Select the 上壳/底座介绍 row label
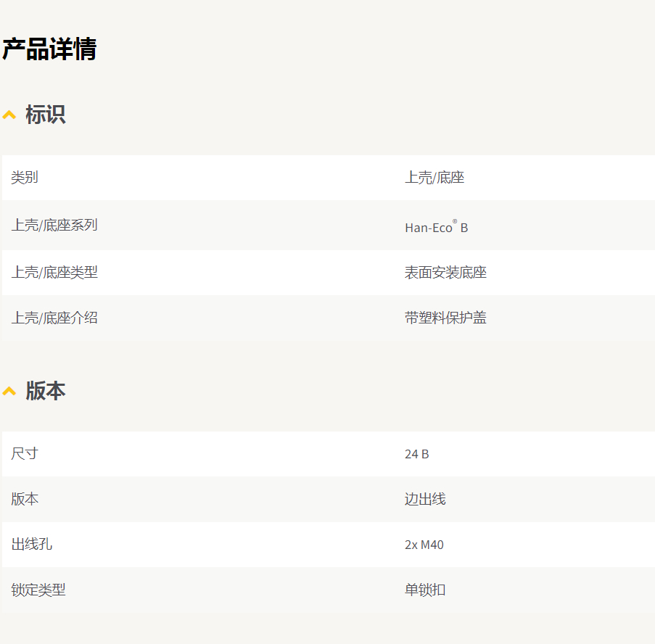Image resolution: width=655 pixels, height=644 pixels. click(54, 318)
